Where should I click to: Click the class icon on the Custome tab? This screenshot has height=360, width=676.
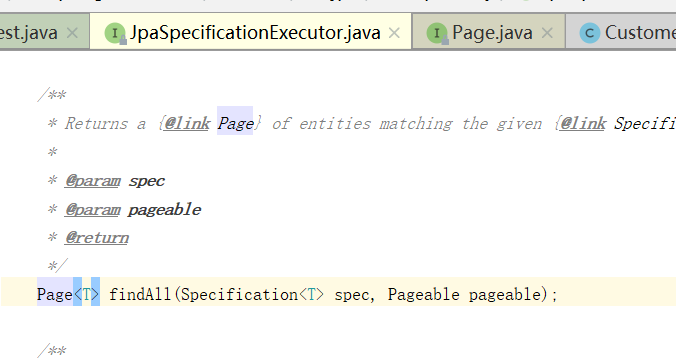click(x=590, y=33)
